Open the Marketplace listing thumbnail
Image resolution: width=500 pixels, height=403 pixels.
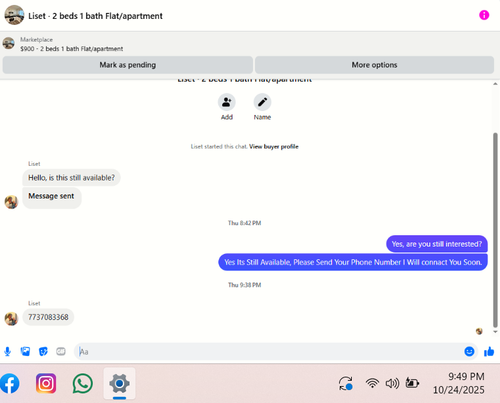coord(9,43)
